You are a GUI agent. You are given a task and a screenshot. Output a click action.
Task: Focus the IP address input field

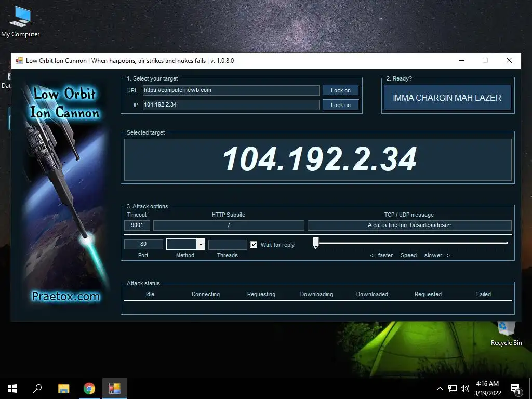231,105
